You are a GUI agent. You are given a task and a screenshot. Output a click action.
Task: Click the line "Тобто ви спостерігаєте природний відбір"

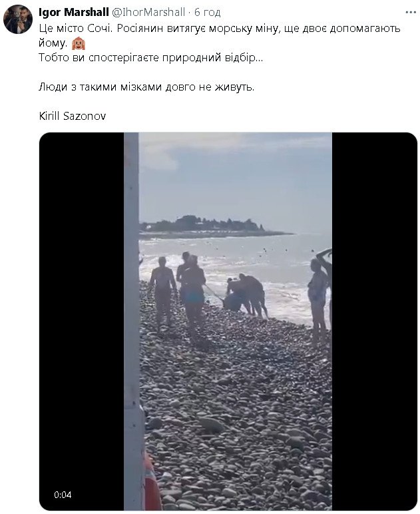150,58
